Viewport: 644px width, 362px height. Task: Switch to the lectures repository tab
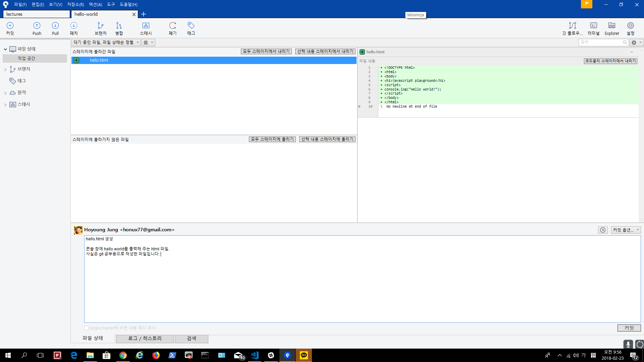pos(36,14)
